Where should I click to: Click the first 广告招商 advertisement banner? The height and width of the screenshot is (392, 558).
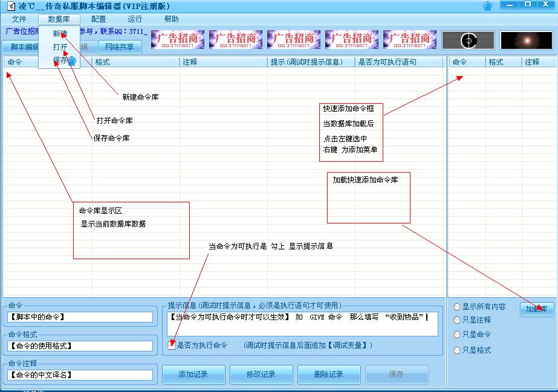pos(180,39)
